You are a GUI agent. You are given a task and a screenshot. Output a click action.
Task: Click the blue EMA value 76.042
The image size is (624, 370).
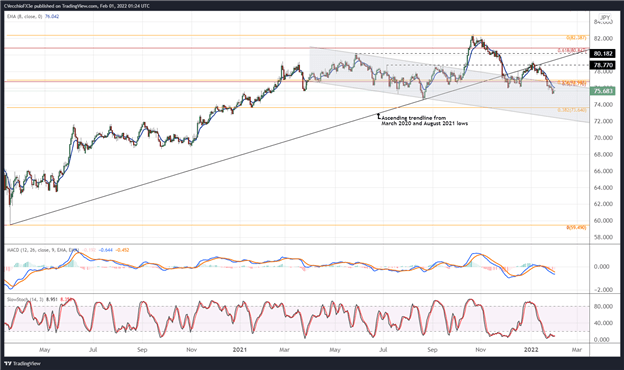[52, 16]
